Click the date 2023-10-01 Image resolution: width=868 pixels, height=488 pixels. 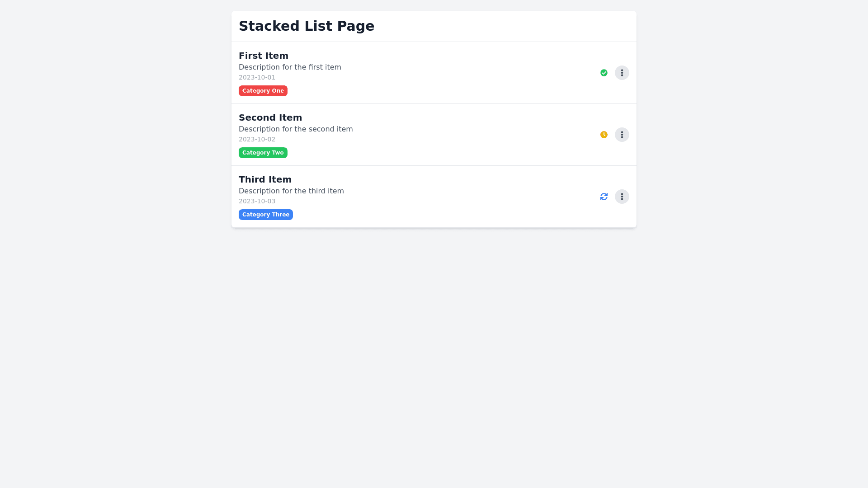pyautogui.click(x=257, y=78)
